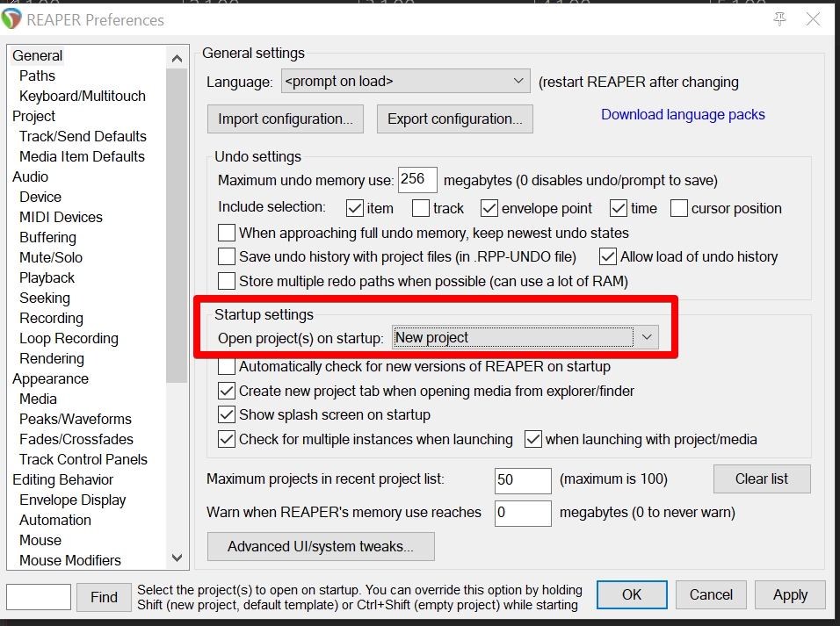Open the Automation settings page
The height and width of the screenshot is (626, 840).
coord(55,520)
